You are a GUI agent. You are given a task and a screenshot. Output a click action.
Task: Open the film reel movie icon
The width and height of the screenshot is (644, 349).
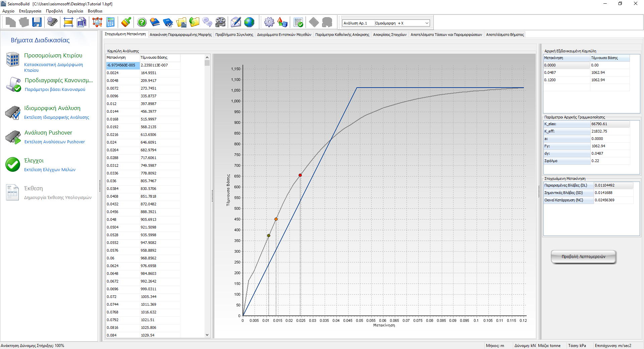pyautogui.click(x=220, y=22)
